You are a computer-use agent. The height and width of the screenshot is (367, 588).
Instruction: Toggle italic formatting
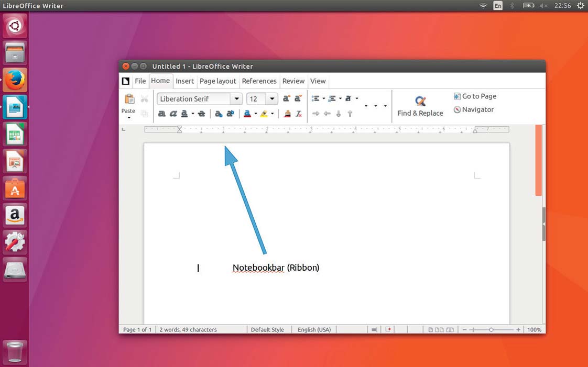pos(173,114)
